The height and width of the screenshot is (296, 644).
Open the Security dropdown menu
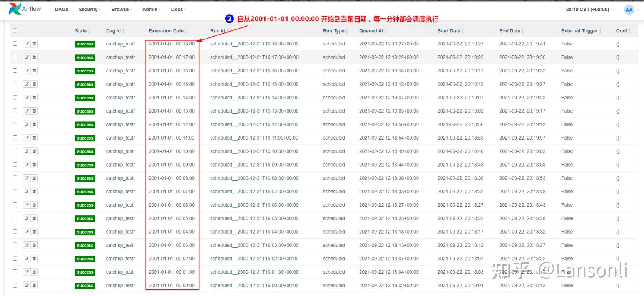[x=90, y=10]
